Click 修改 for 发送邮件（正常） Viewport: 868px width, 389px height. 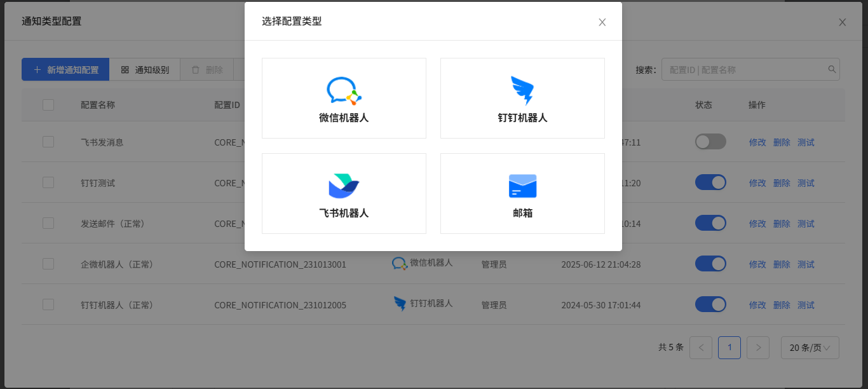pos(757,224)
